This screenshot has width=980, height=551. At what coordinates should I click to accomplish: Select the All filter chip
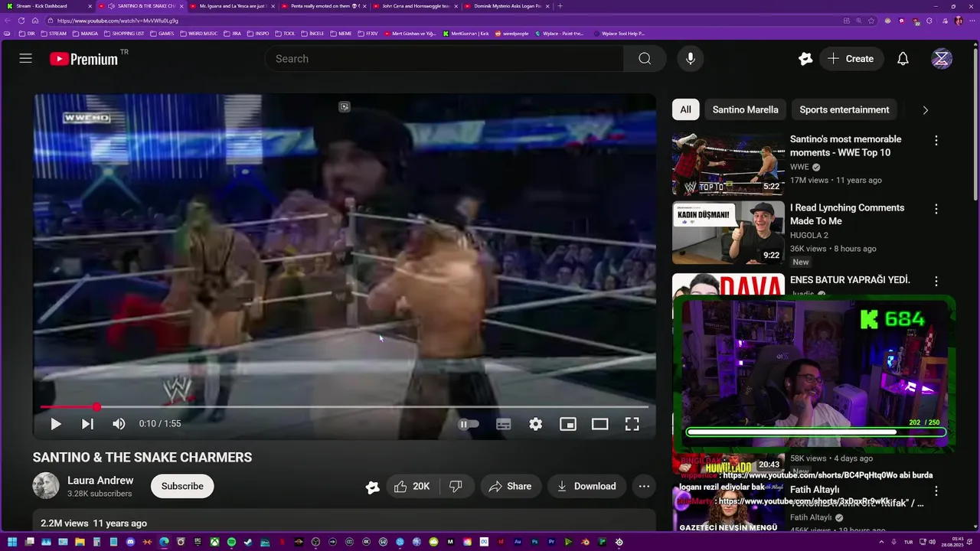[x=685, y=109]
